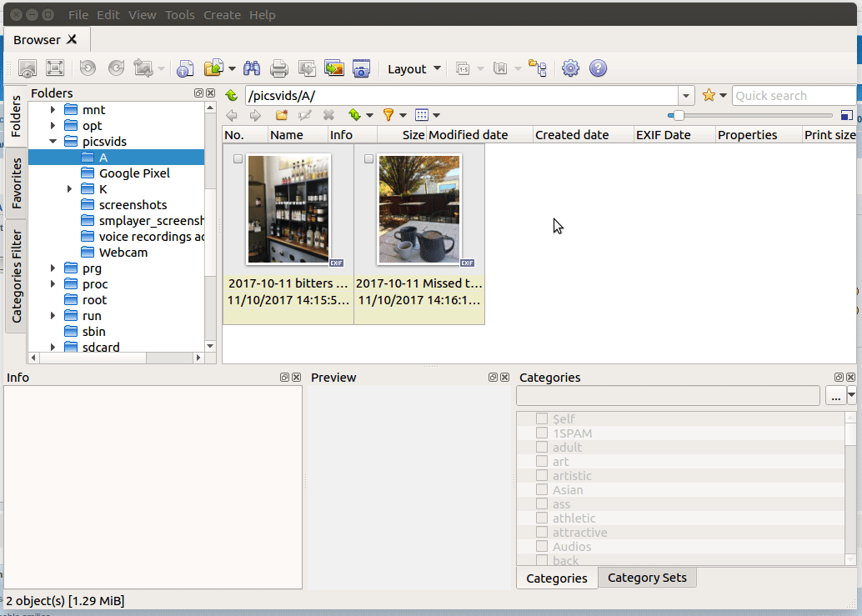Sort by the Modified date column header
The image size is (862, 616).
[479, 135]
